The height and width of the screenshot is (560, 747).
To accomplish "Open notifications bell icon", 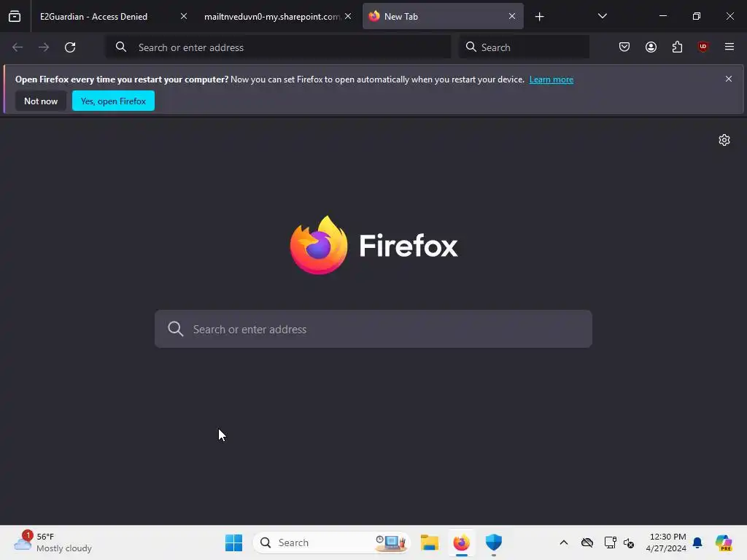I will tap(697, 542).
